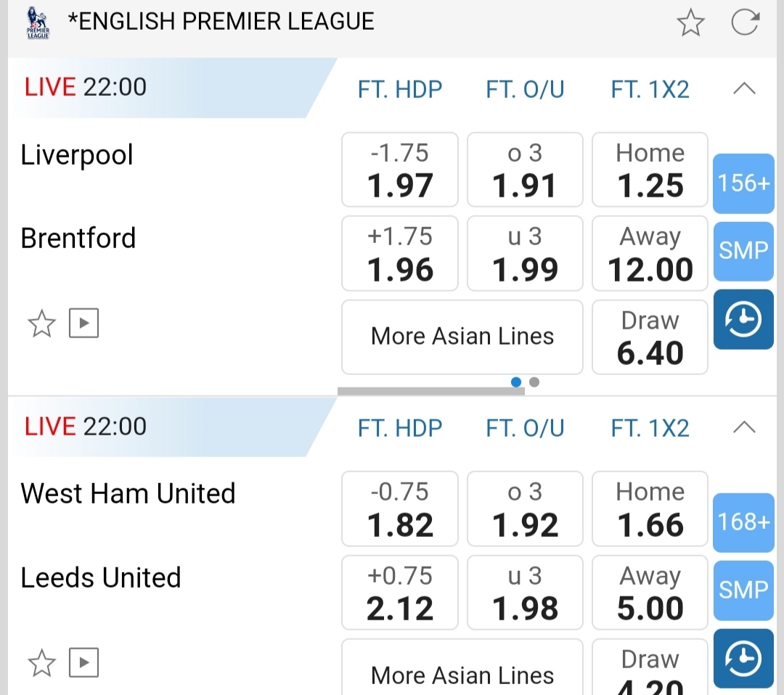Open More Asian Lines for Liverpool match

pos(462,337)
